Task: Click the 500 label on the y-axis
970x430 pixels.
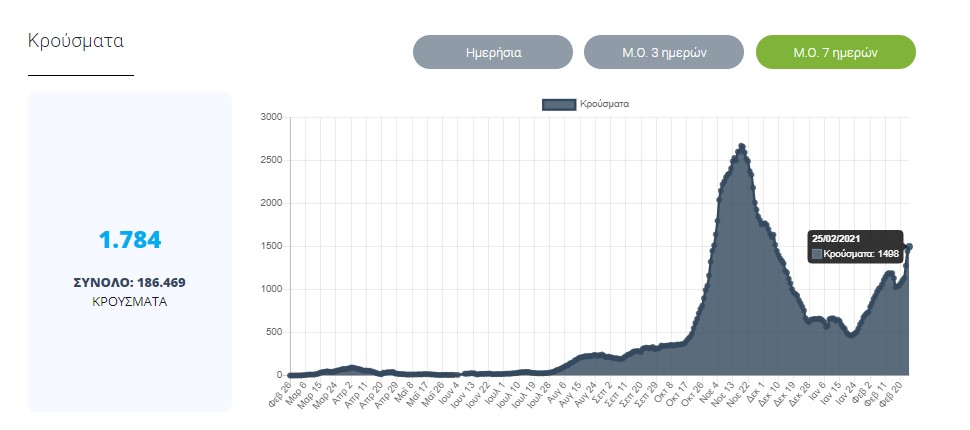Action: coord(274,332)
